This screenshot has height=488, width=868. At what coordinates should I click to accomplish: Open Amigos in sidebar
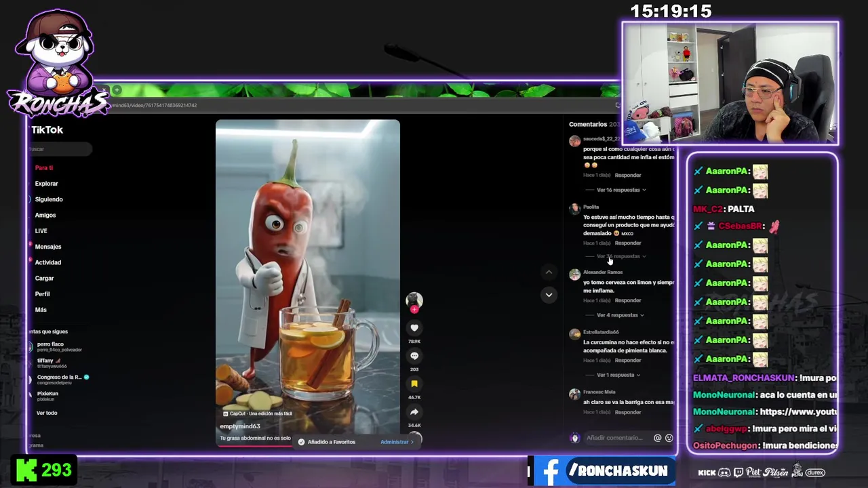point(45,215)
